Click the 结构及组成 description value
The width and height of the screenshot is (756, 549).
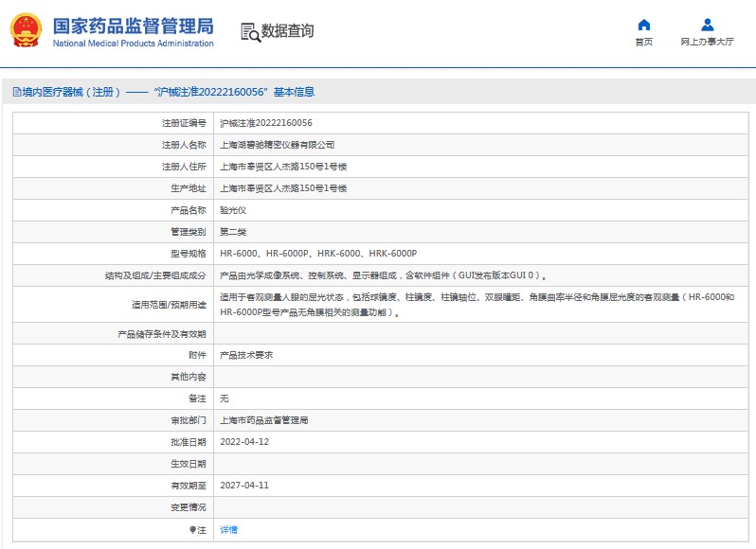(x=384, y=275)
